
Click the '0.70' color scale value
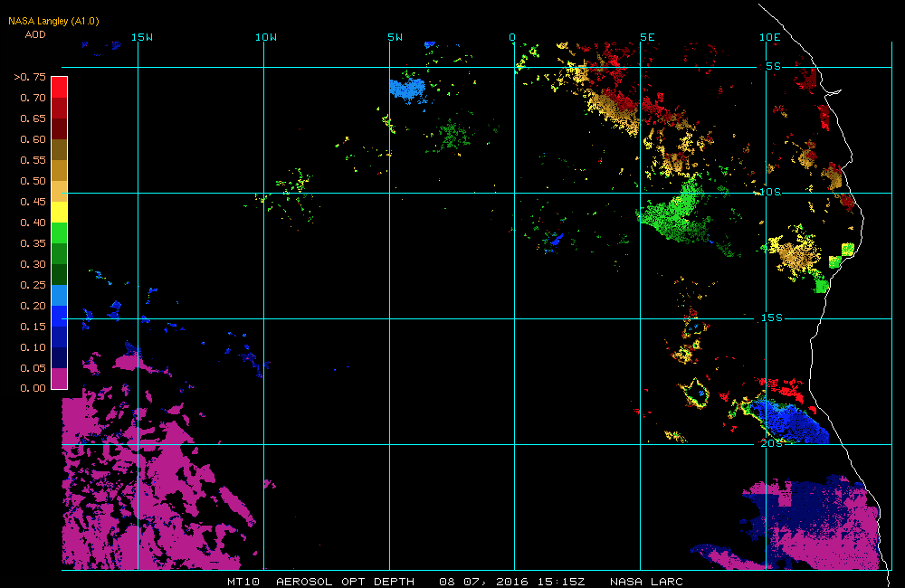tap(33, 98)
